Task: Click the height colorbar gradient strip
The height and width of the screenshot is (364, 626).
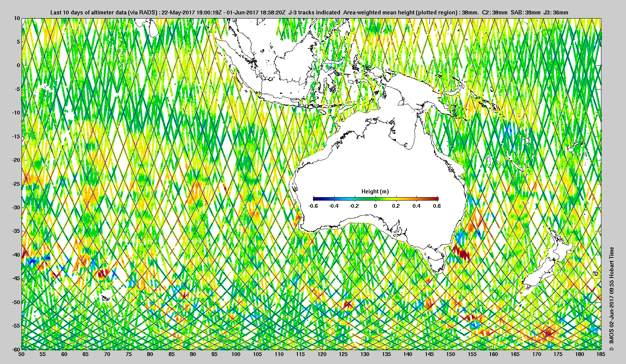Action: [376, 199]
